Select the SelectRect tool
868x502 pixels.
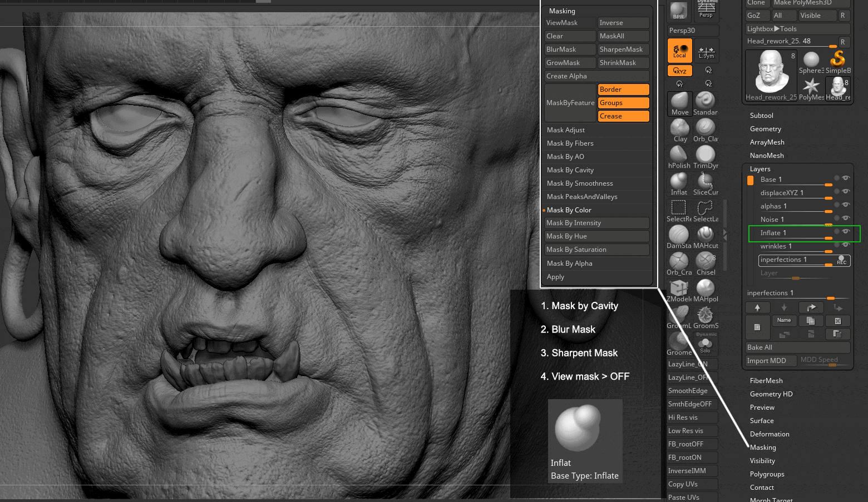tap(679, 211)
